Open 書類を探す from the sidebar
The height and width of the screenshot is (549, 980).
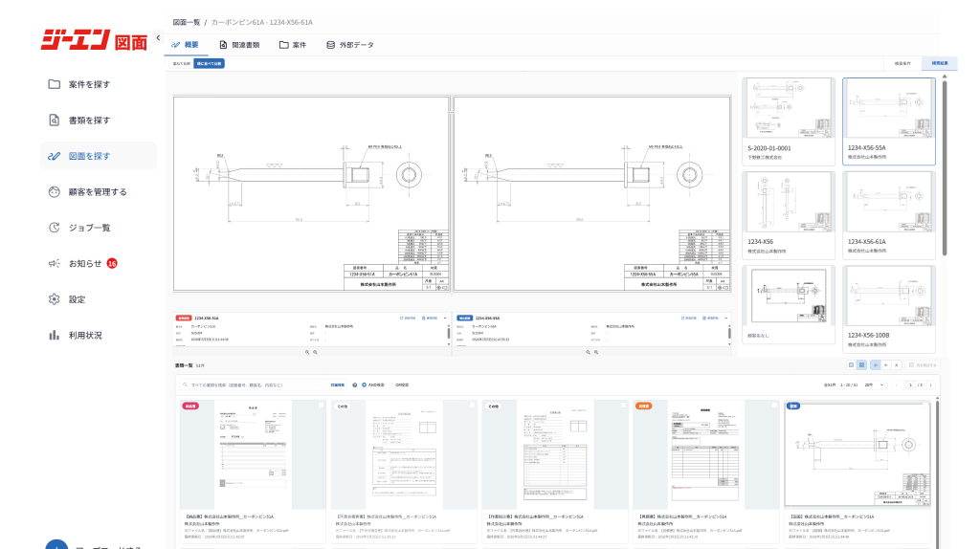point(89,121)
